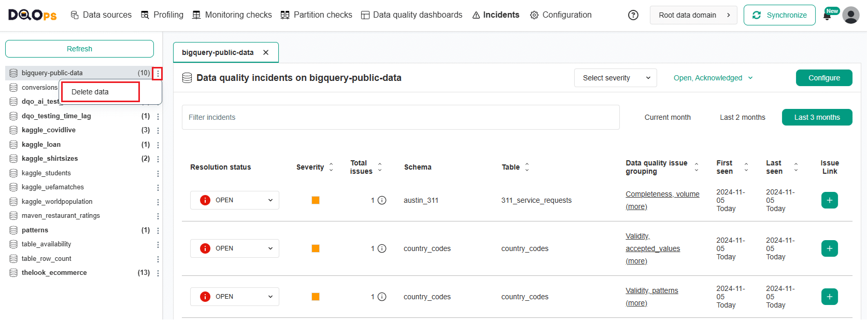Image resolution: width=868 pixels, height=320 pixels.
Task: Open notifications bell icon
Action: 827,16
